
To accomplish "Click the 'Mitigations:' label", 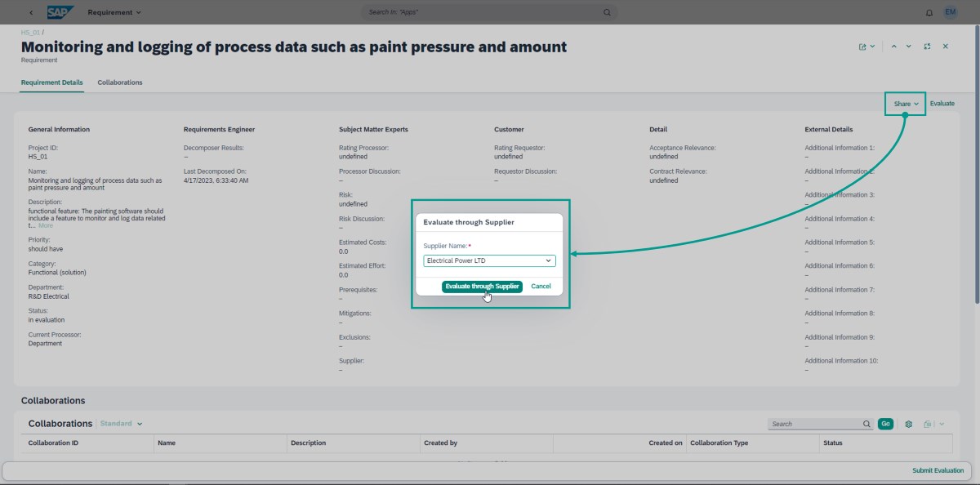I will coord(355,314).
